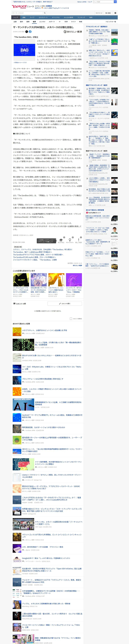Viewport: 129px width, 644px height.
Task: Click the わかりやすい light bulb reaction
Action: click(70, 240)
